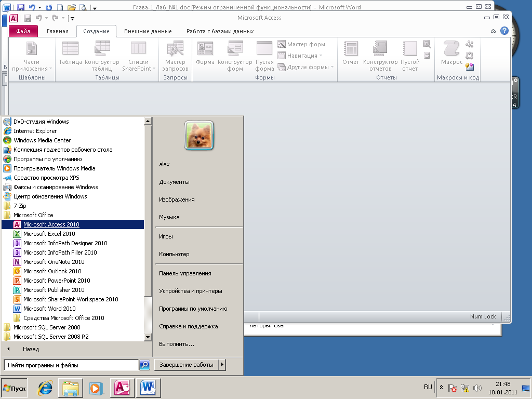The height and width of the screenshot is (399, 532).
Task: Click the Macro (Макрос) icon
Action: point(451,53)
